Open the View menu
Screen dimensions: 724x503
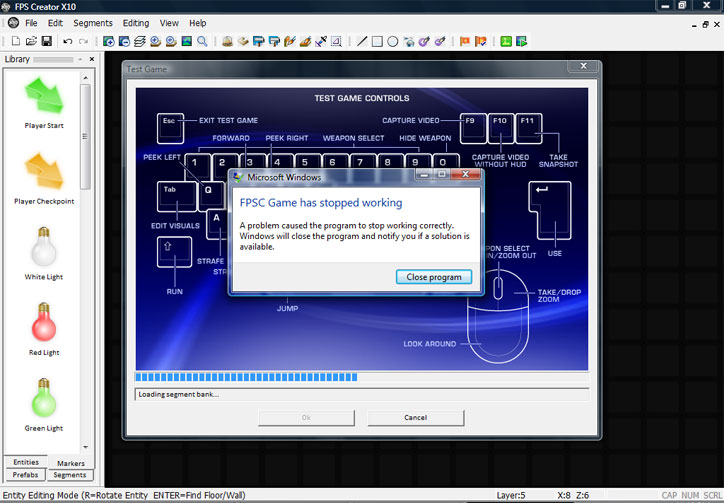point(169,23)
